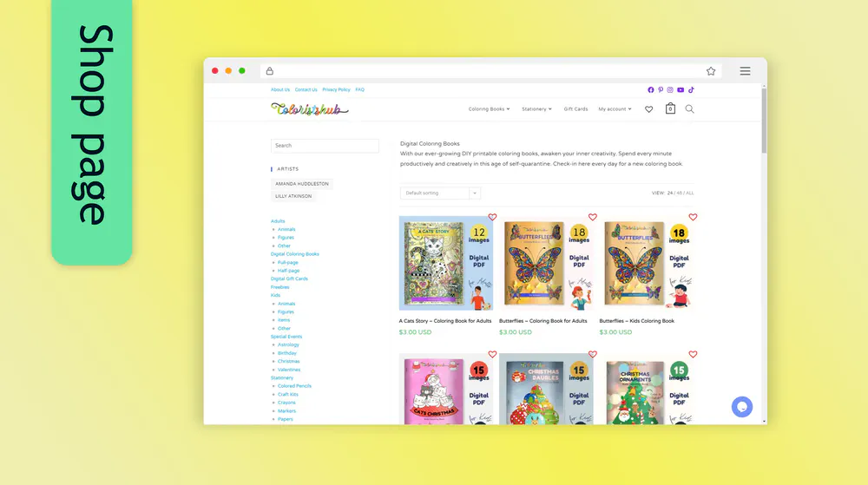Click the sidebar Search field

(x=325, y=146)
